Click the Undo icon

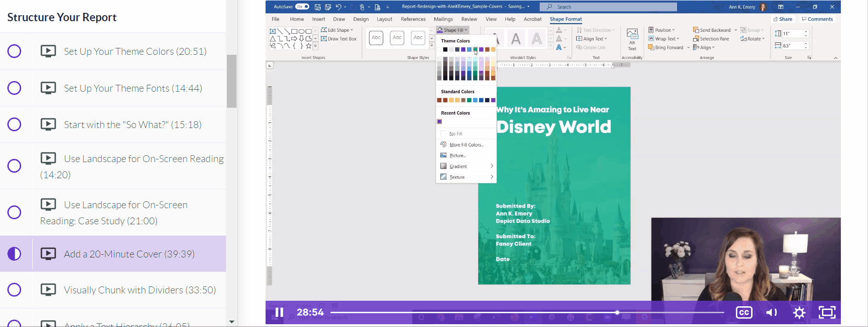click(338, 7)
